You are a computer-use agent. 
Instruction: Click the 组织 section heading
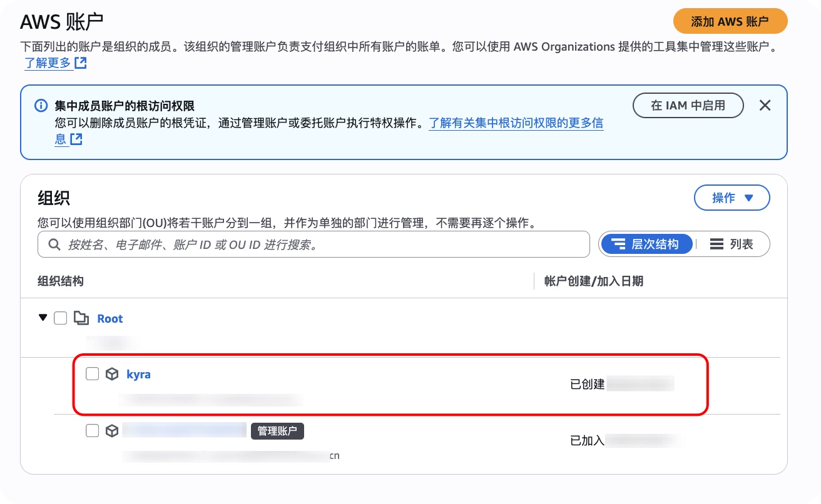[54, 198]
